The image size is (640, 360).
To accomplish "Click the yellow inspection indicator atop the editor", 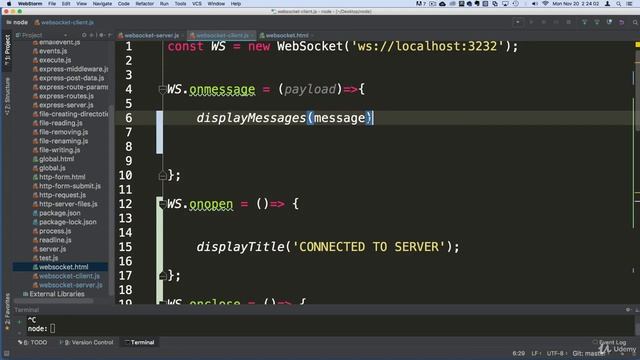I will tap(637, 44).
